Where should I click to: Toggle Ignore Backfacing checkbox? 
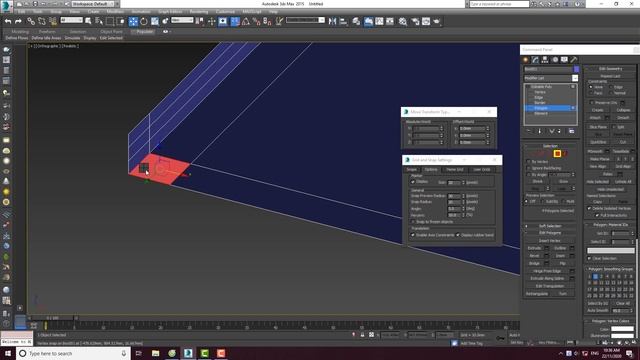pyautogui.click(x=529, y=168)
